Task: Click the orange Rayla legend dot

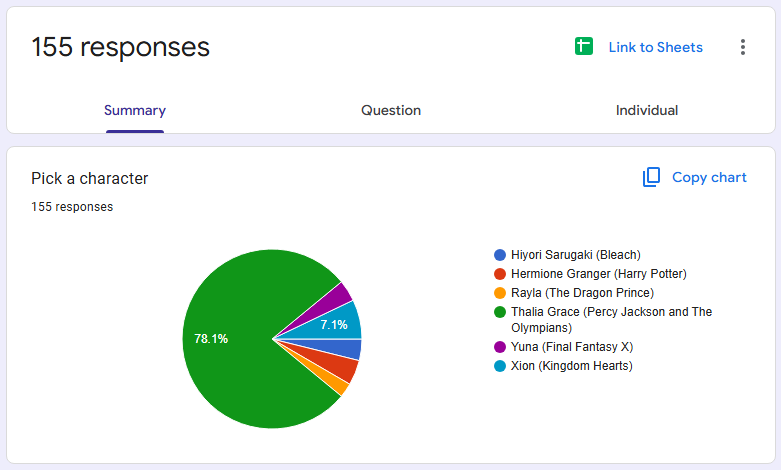Action: [x=500, y=293]
